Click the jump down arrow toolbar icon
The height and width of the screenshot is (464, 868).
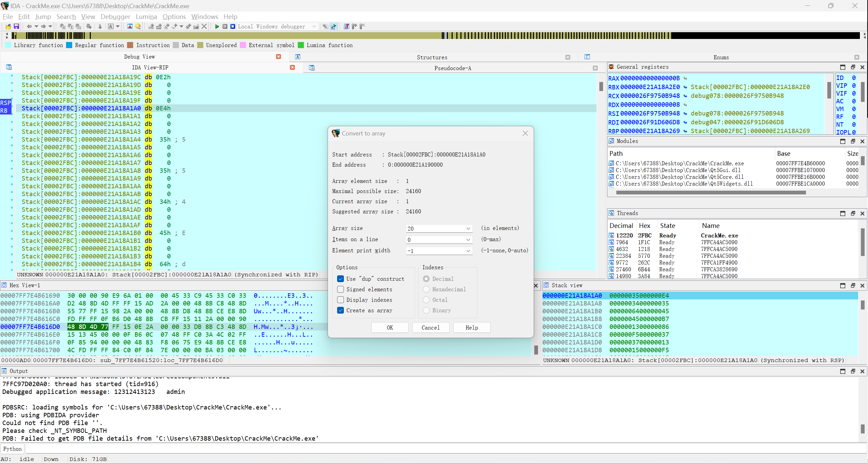[100, 26]
